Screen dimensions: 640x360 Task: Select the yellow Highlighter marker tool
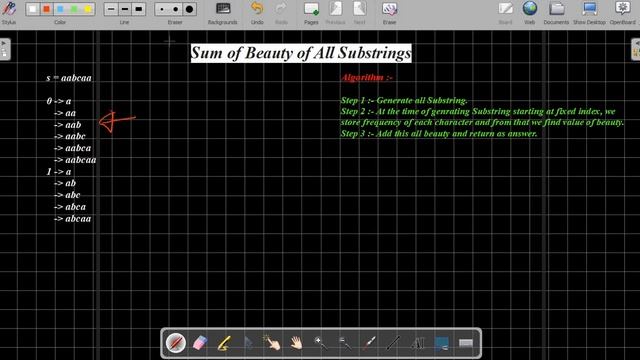pos(224,343)
